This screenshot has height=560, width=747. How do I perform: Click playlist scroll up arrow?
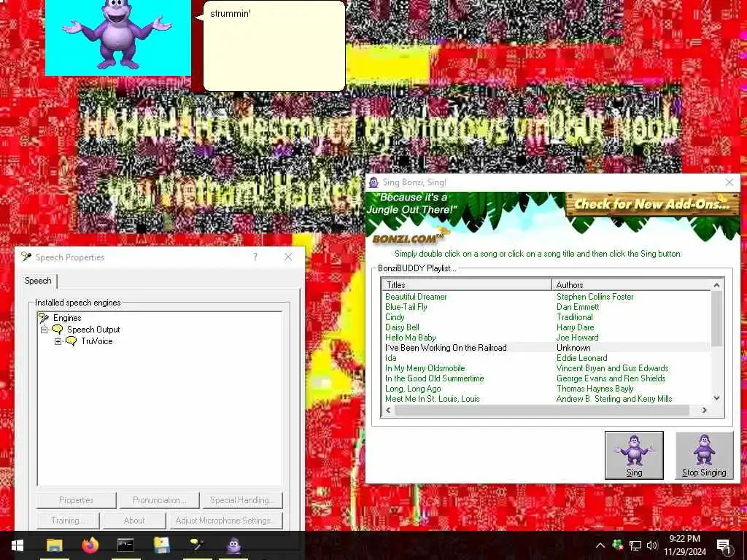(x=716, y=285)
